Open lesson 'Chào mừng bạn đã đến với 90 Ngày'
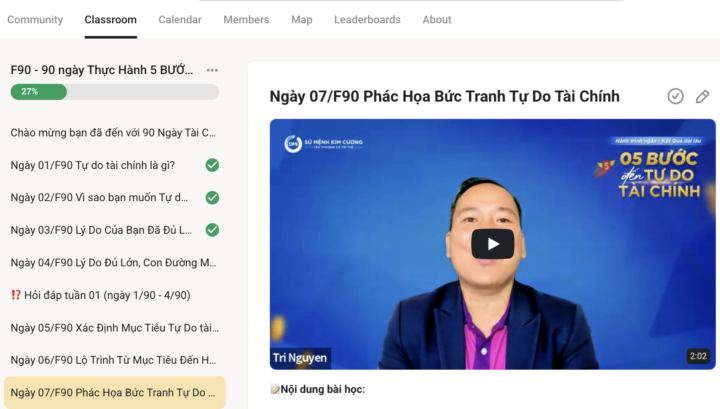Screen dimensions: 720x409 [115, 133]
